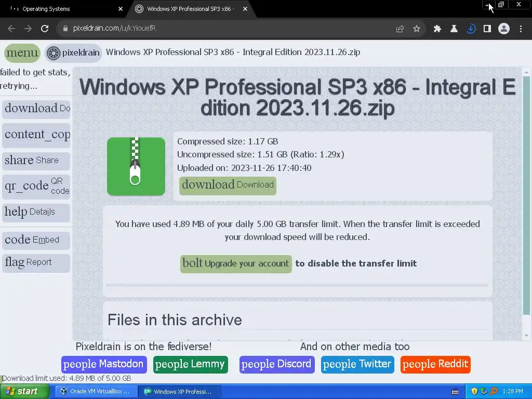The width and height of the screenshot is (532, 399).
Task: Click the 'Files in this archive' heading
Action: pyautogui.click(x=175, y=320)
